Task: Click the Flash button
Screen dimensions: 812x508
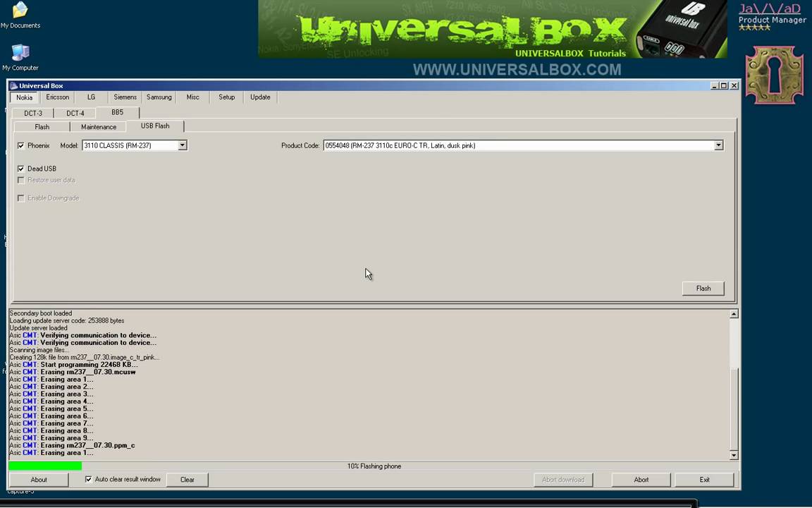Action: pyautogui.click(x=703, y=288)
